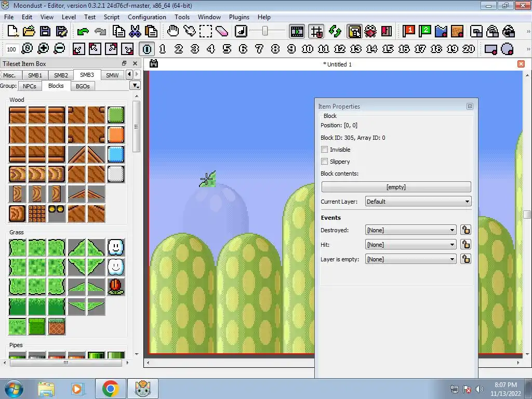Screen dimensions: 532x399
Task: Switch to section 5
Action: [x=227, y=49]
